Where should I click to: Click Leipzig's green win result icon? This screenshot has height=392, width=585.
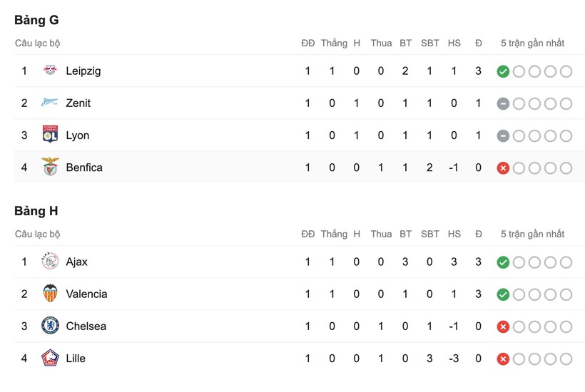click(x=503, y=71)
